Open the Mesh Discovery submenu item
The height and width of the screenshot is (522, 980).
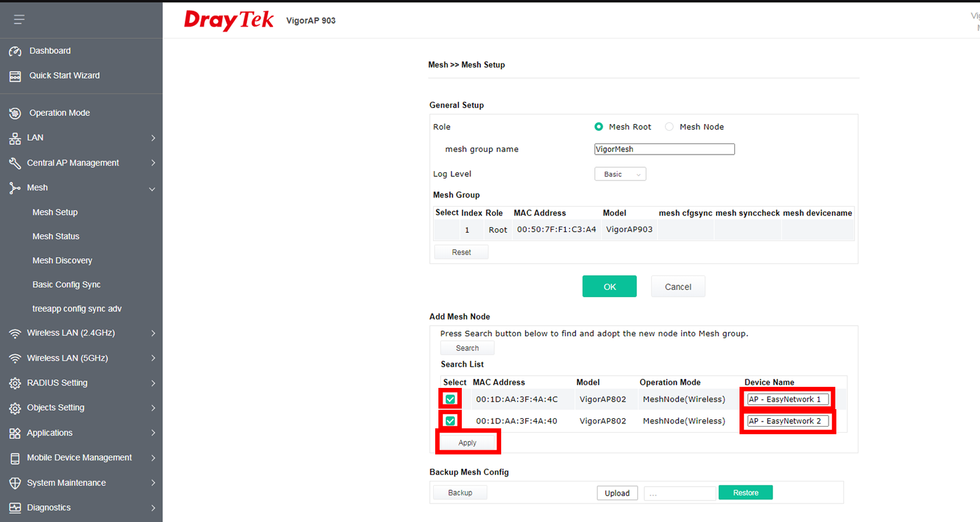click(x=62, y=260)
